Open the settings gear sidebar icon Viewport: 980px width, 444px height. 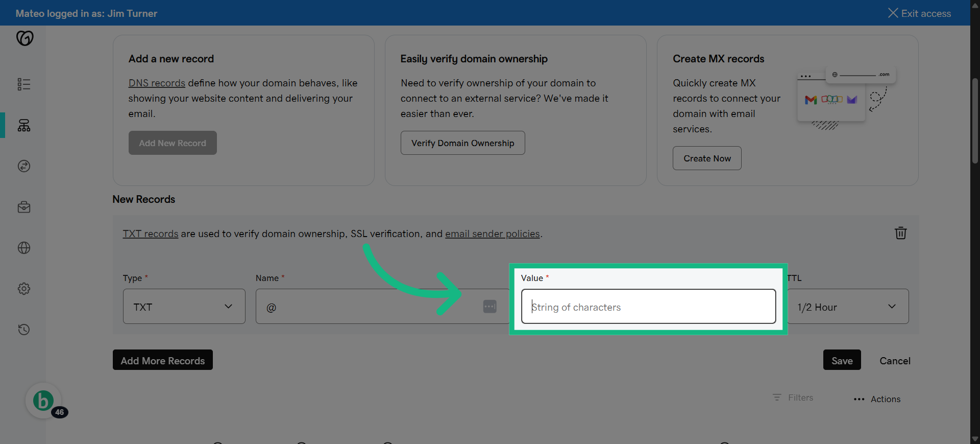[x=24, y=289]
